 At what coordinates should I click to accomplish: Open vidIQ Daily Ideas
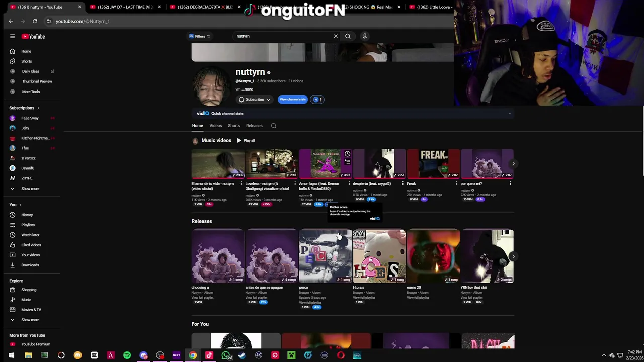(x=30, y=71)
